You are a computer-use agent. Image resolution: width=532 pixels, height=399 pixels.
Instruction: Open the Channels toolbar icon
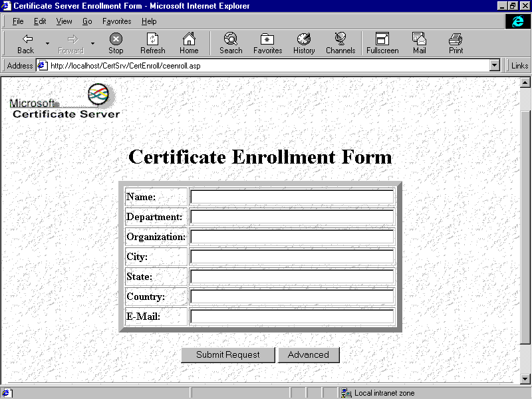tap(340, 39)
